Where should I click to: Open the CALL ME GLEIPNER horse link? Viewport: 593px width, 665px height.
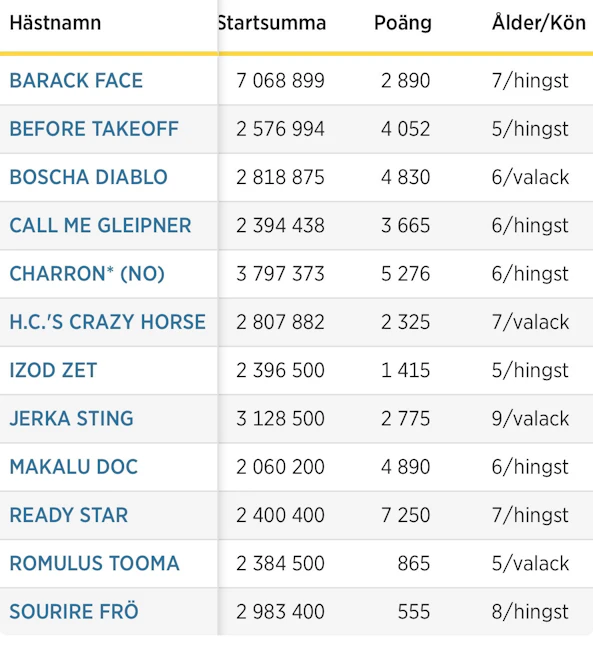click(x=101, y=226)
